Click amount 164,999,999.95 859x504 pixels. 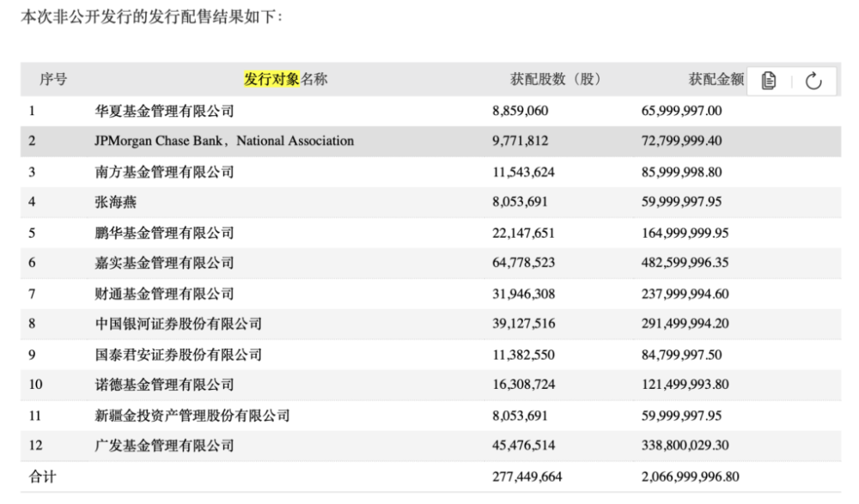(x=685, y=233)
